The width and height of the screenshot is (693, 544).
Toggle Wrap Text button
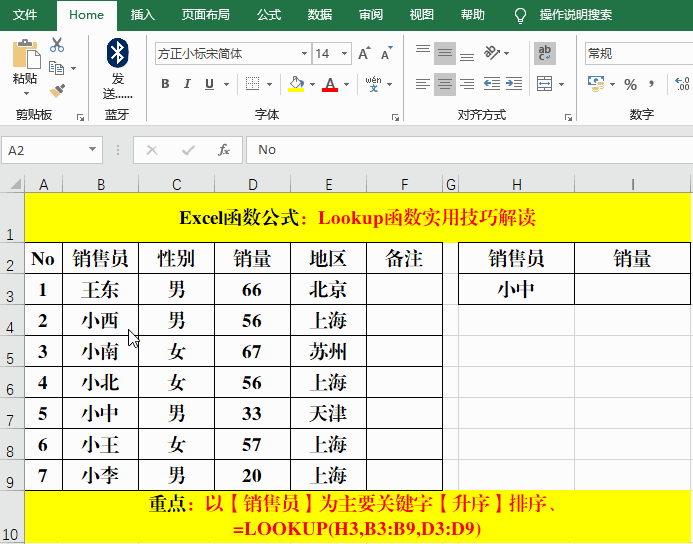coord(545,53)
